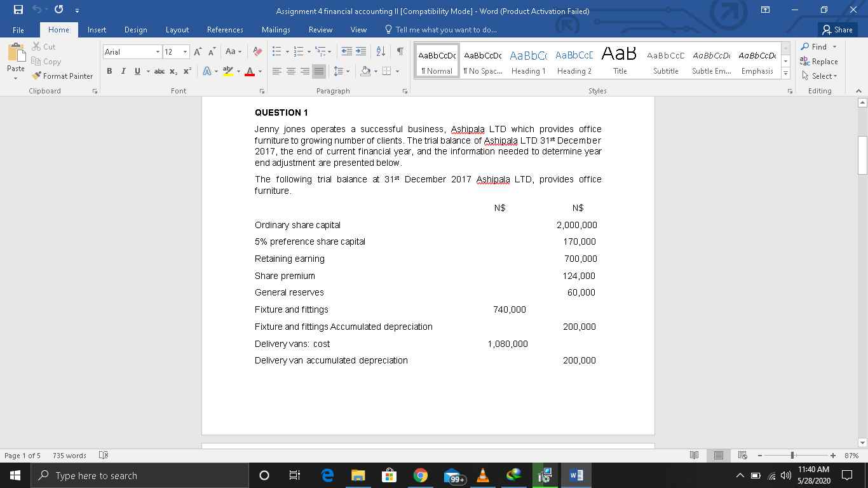Toggle italic formatting
Viewport: 868px width, 488px height.
click(122, 72)
